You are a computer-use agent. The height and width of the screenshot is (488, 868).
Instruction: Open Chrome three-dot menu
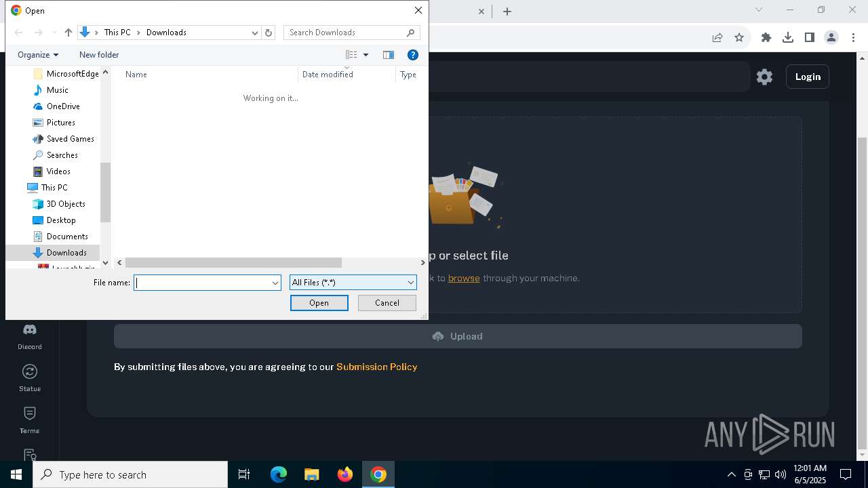click(853, 37)
